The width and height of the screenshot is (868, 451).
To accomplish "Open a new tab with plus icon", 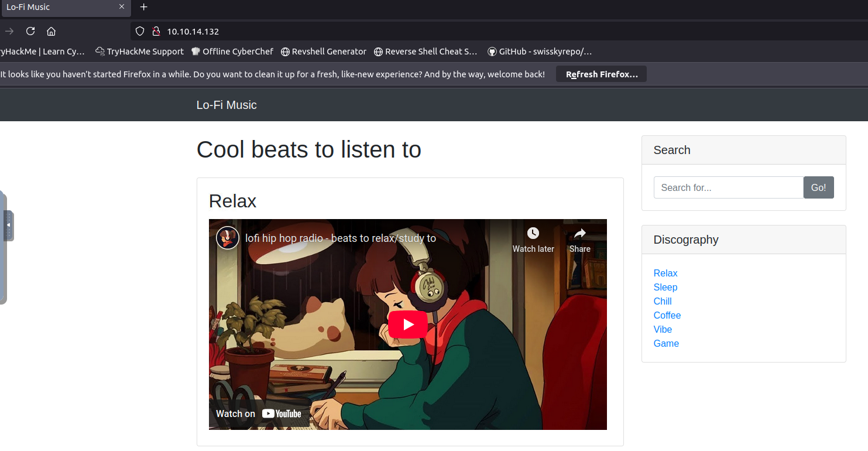I will [x=144, y=7].
